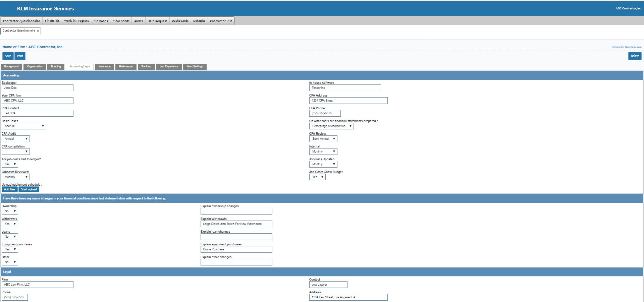Close the Contractor Questionnaire tab
The image size is (644, 302).
[38, 31]
